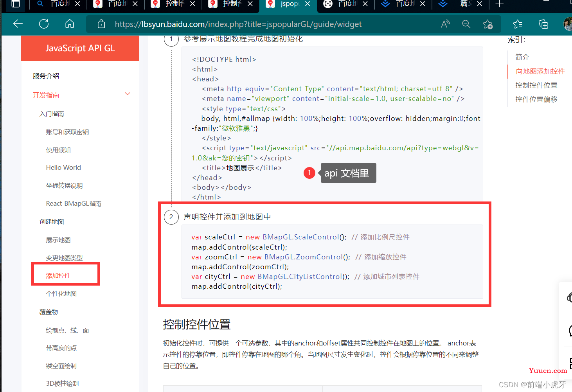The image size is (572, 392).
Task: Select 开发指南 in the sidebar
Action: tap(46, 95)
